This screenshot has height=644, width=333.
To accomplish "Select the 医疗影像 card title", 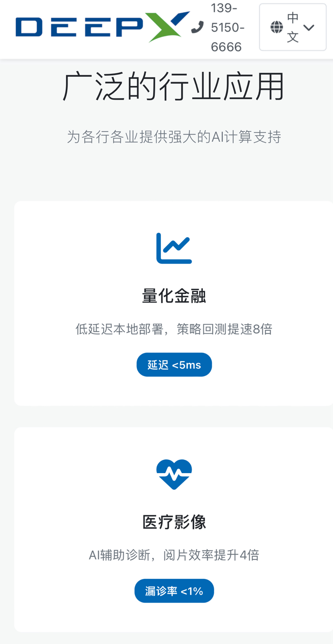I will [174, 522].
